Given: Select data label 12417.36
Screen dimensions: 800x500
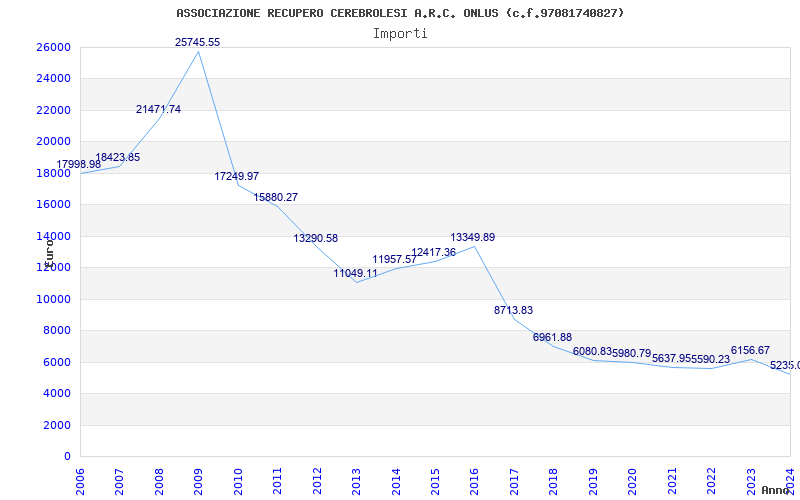Looking at the screenshot, I should point(434,253).
